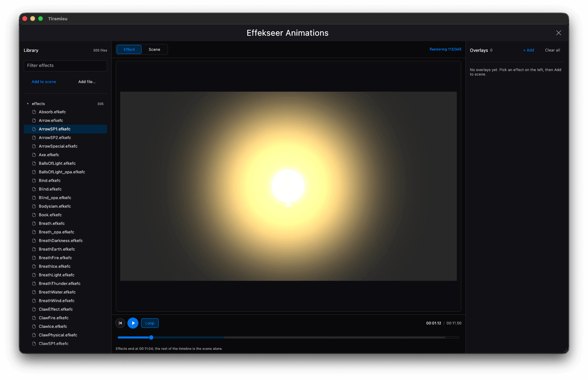This screenshot has width=588, height=379.
Task: Switch to the Effect tab
Action: coord(129,49)
